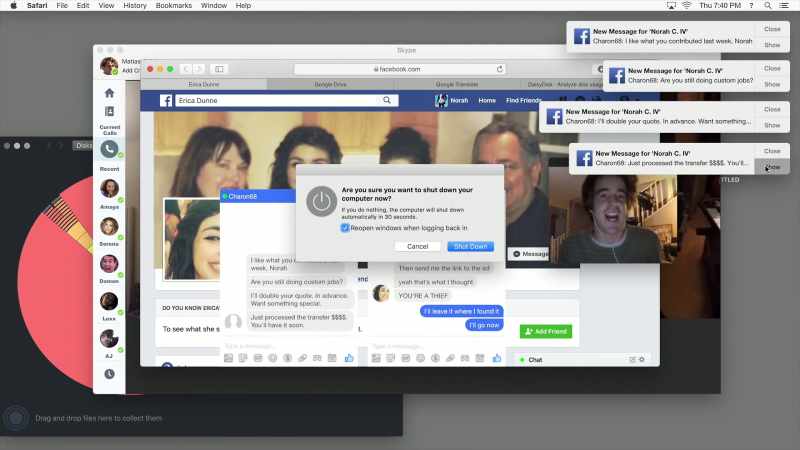Select Lexx contact in Skype
The height and width of the screenshot is (450, 800).
[109, 302]
